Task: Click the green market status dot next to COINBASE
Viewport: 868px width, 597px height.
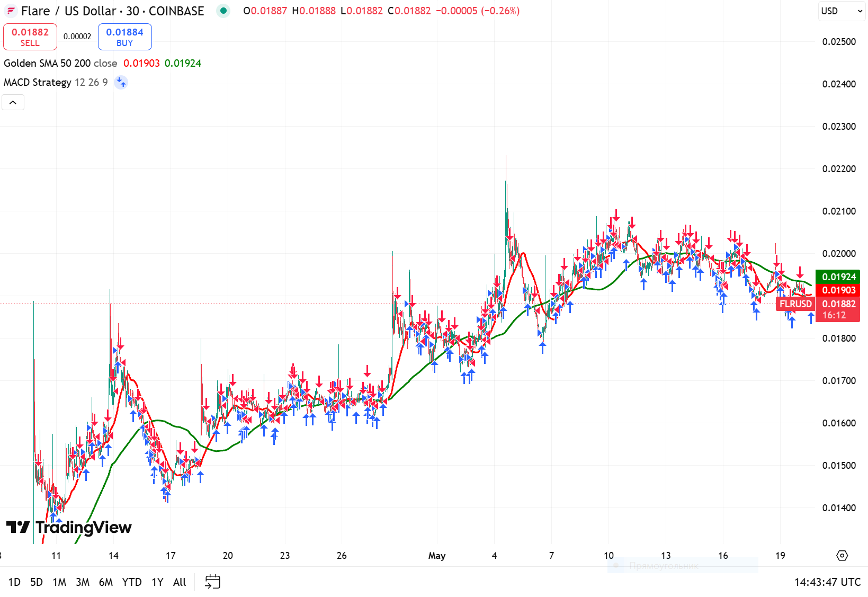Action: coord(223,11)
